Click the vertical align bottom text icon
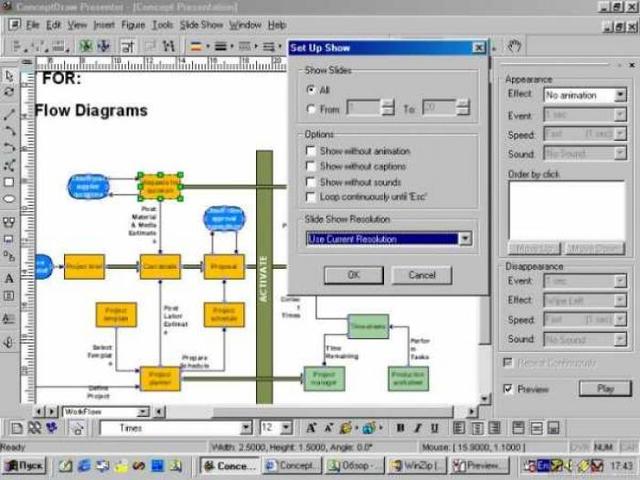This screenshot has width=640, height=480. 553,428
